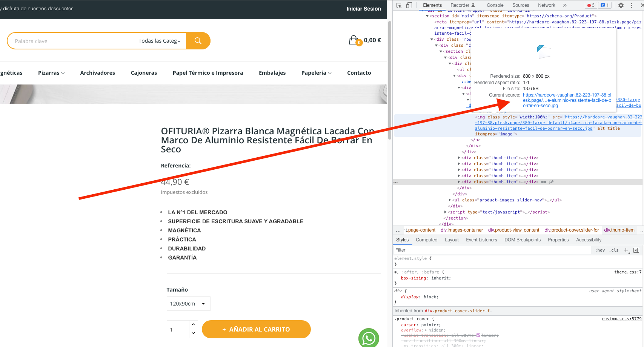Expand the selected thumb-item div marked $0
Viewport: 644px width, 347px height.
(459, 182)
